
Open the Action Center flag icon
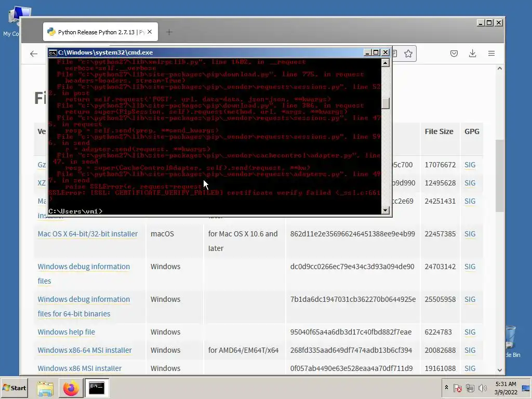(457, 388)
